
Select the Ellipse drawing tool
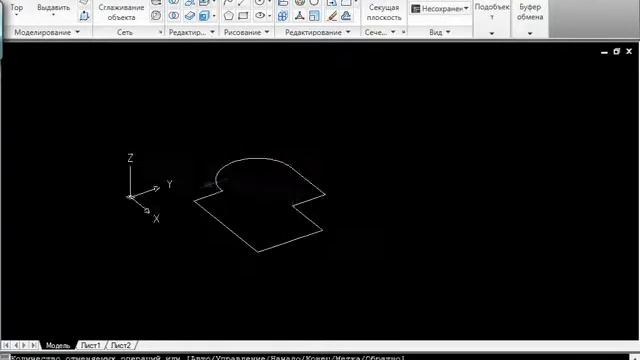260,16
